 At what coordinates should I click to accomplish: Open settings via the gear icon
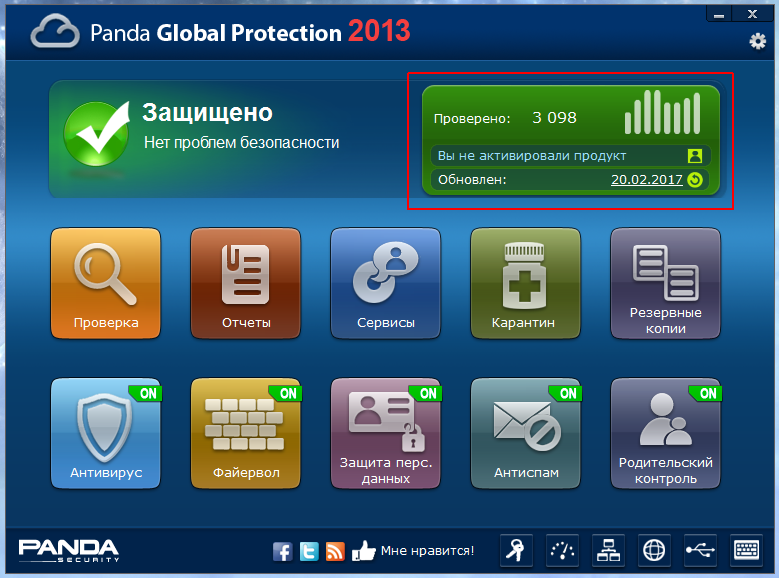(757, 41)
